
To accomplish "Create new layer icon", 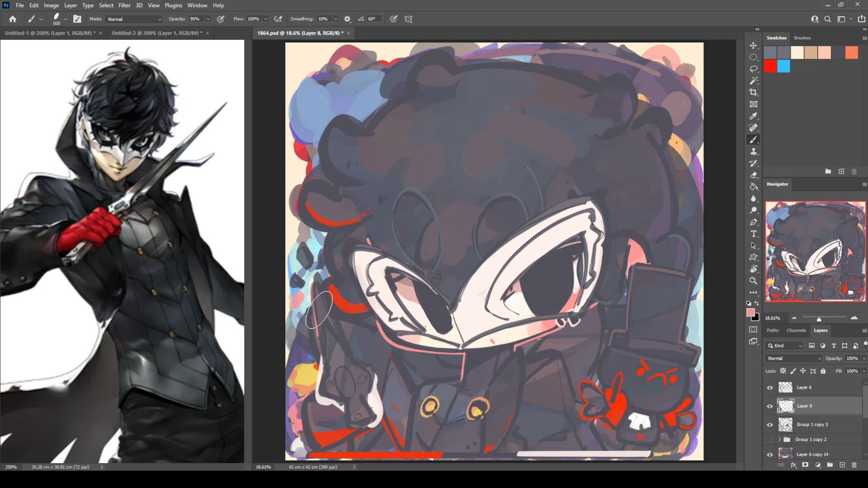I will (842, 465).
